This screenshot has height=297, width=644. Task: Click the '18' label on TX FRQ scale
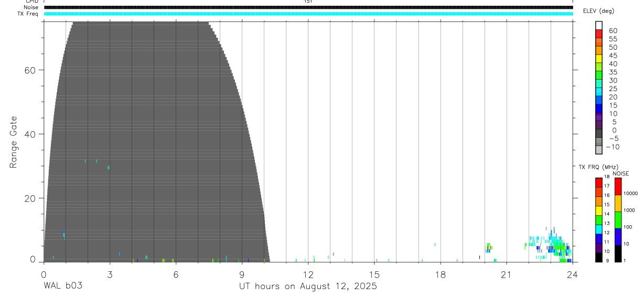point(607,177)
